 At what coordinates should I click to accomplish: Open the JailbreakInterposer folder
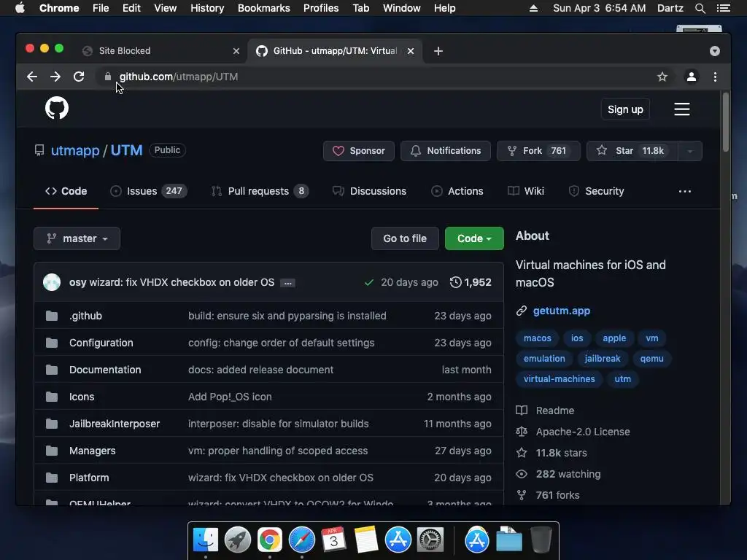click(x=115, y=424)
